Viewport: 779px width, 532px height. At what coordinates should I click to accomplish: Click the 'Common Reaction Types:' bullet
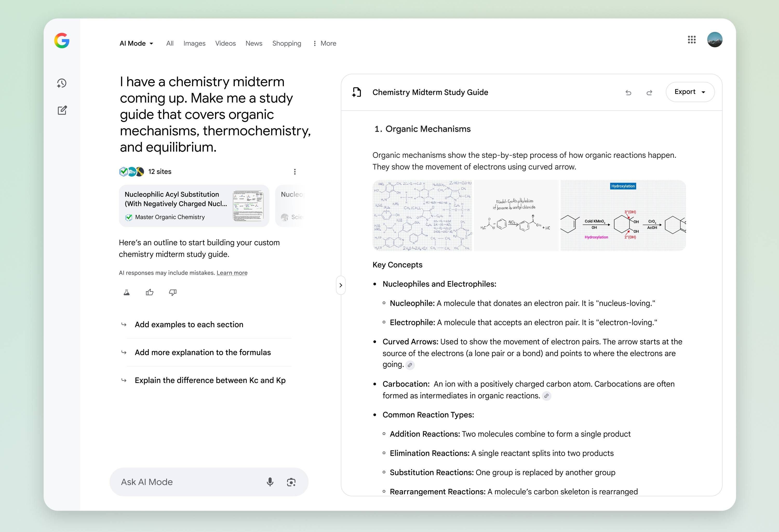pyautogui.click(x=428, y=415)
